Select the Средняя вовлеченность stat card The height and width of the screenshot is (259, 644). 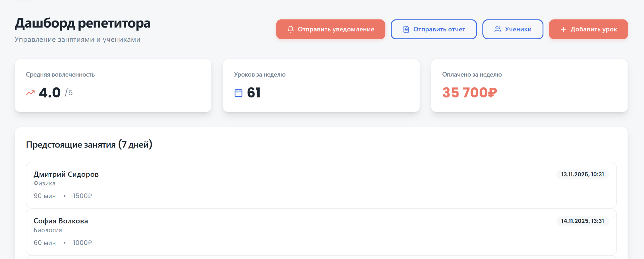[113, 85]
